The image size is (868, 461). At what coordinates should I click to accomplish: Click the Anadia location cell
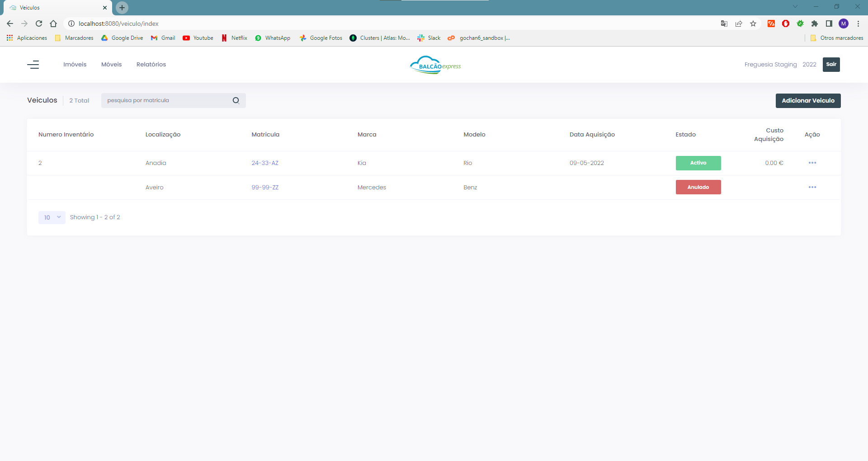pyautogui.click(x=156, y=163)
